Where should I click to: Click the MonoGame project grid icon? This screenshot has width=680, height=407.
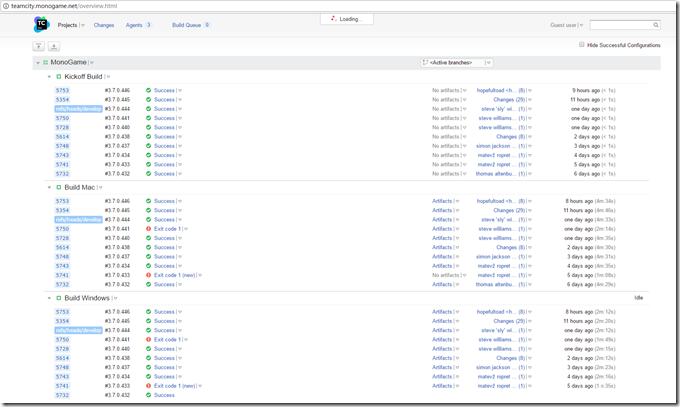point(45,62)
